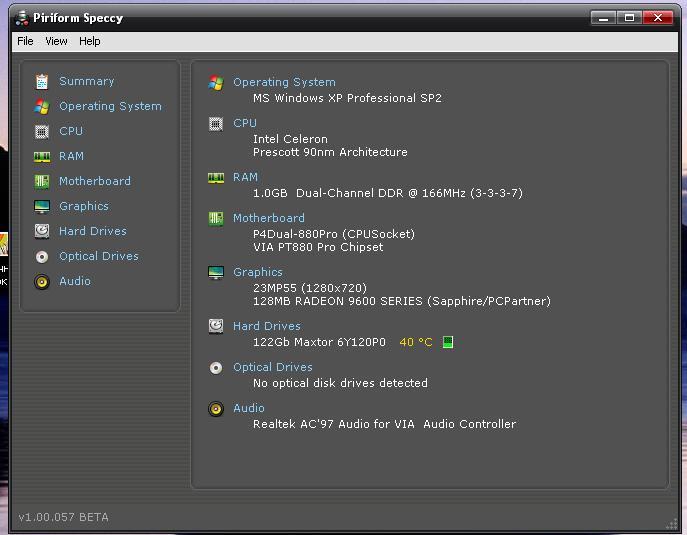Click the Operating System heading link in summary
687x535 pixels.
tap(284, 82)
